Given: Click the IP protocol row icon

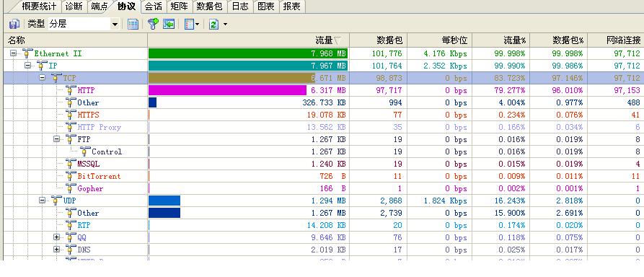Looking at the screenshot, I should point(43,66).
